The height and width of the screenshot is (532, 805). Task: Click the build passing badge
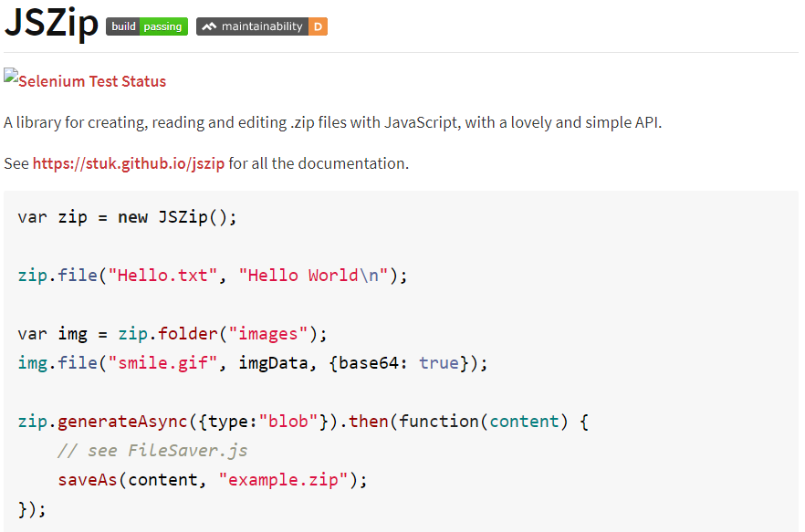pyautogui.click(x=147, y=26)
